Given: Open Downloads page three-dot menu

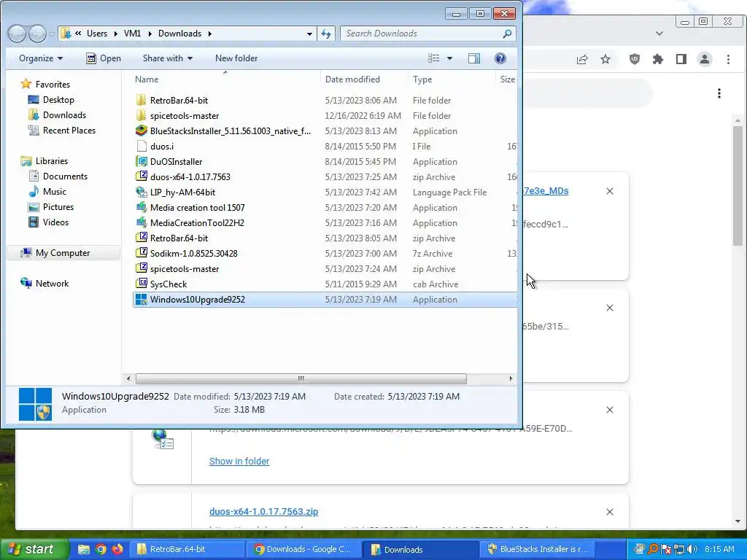Looking at the screenshot, I should point(719,93).
